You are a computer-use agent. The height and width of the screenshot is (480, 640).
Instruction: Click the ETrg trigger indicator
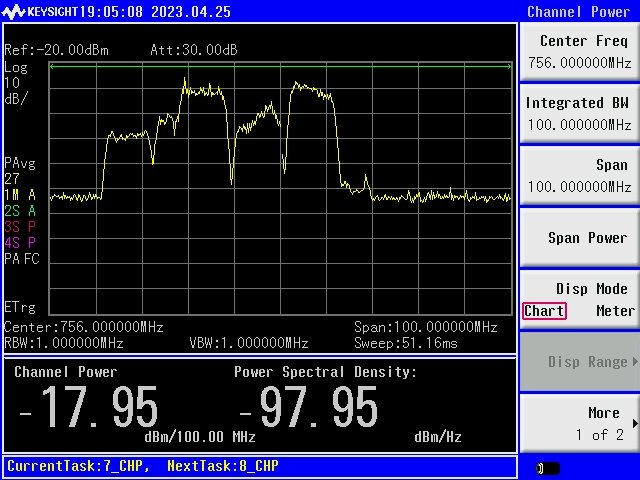click(20, 307)
